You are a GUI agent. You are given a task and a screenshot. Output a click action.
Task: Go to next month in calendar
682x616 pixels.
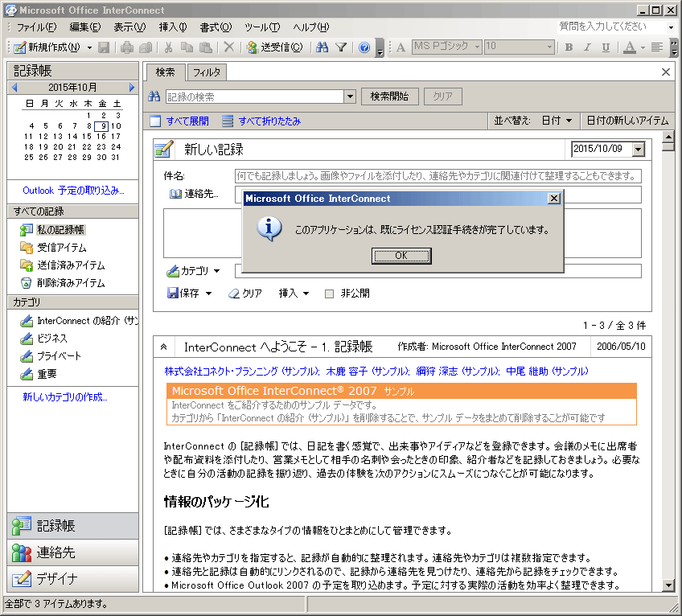(x=132, y=88)
